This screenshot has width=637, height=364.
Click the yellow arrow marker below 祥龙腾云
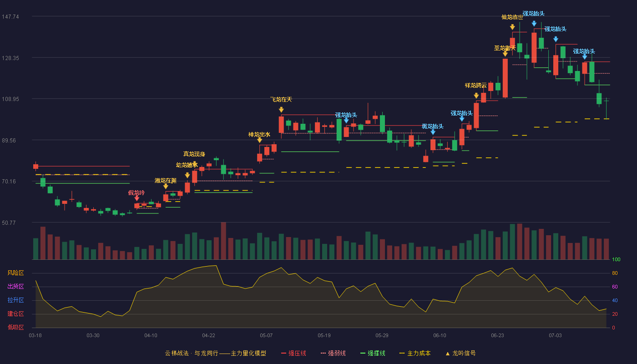coord(476,96)
